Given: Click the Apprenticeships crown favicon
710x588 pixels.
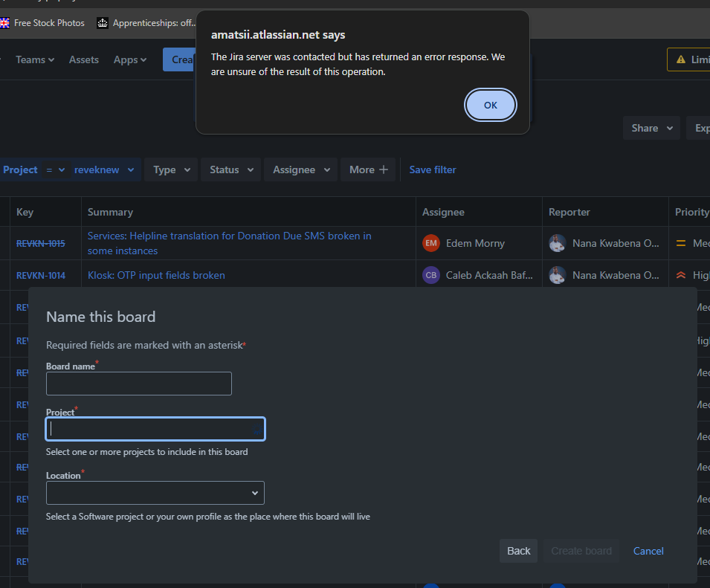Looking at the screenshot, I should tap(103, 23).
